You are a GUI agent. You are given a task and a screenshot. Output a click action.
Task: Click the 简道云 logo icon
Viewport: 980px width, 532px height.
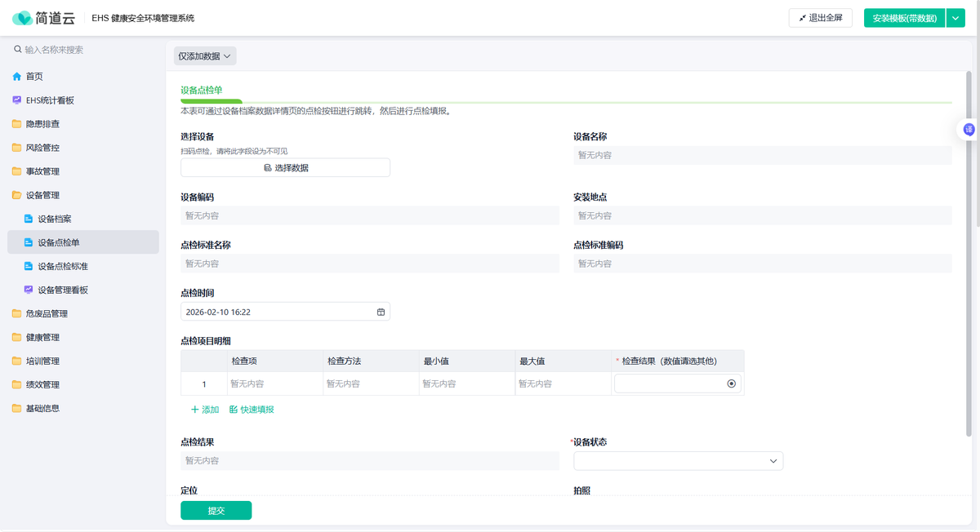[x=22, y=18]
